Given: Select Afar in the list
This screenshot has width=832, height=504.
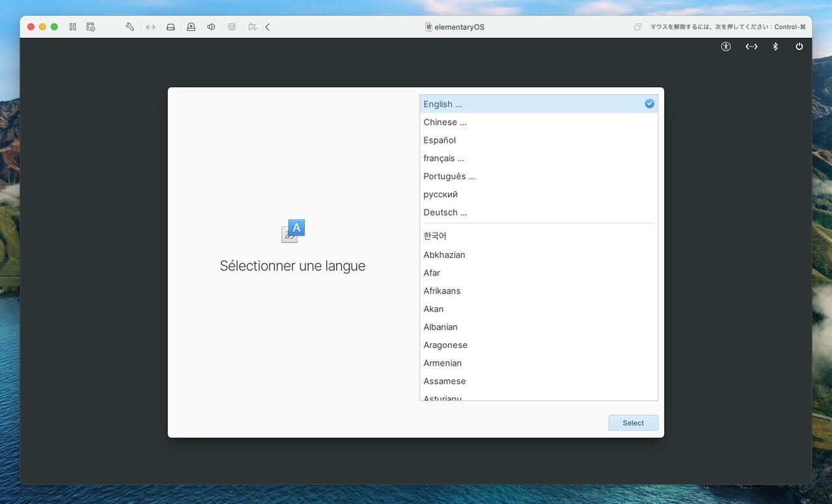Looking at the screenshot, I should coord(539,273).
